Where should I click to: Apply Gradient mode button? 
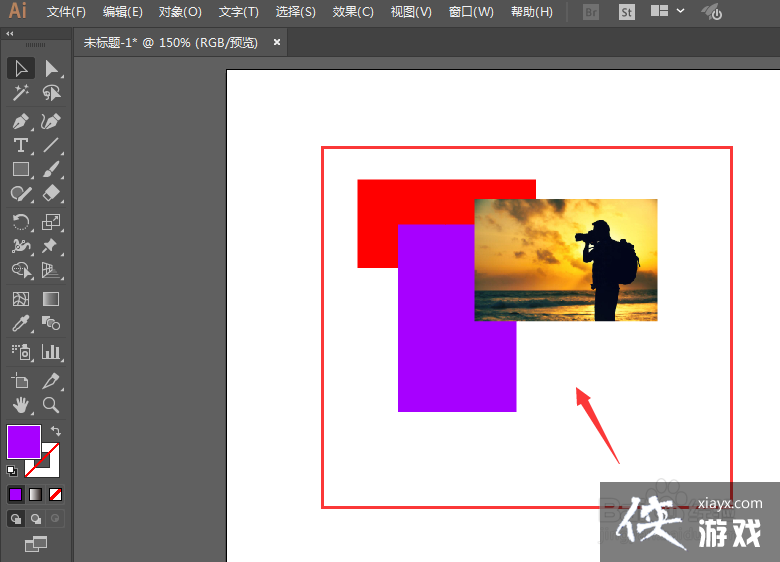[x=35, y=494]
